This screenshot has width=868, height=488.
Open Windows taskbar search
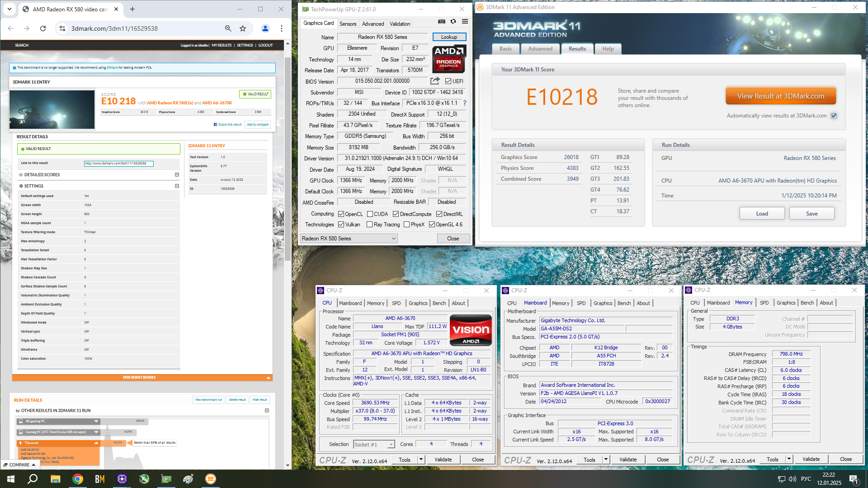click(x=33, y=479)
